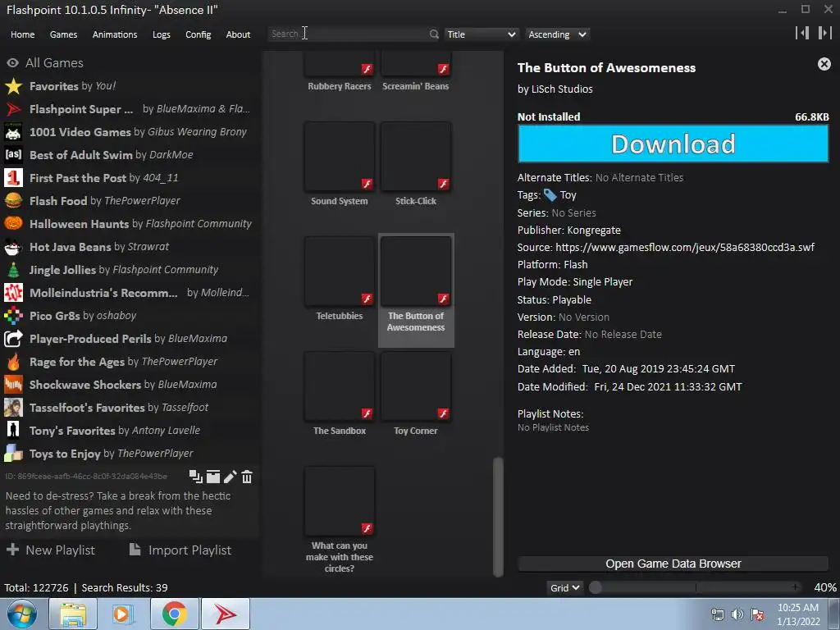Click the volume speaker tray icon
Image resolution: width=840 pixels, height=630 pixels.
(737, 614)
